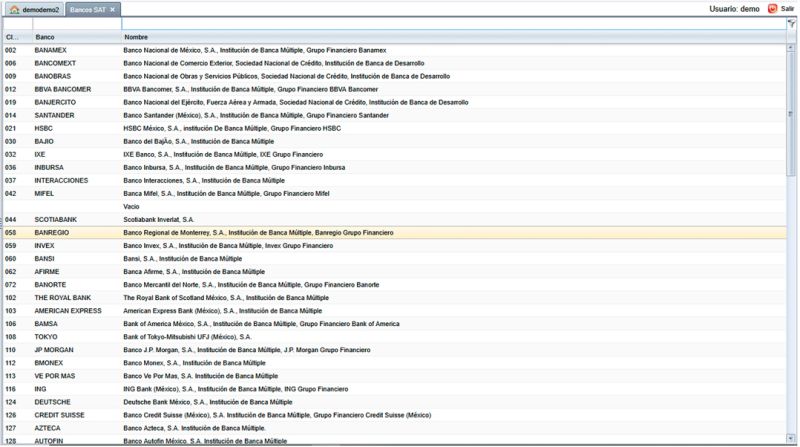Click the Nombre filter input field
The width and height of the screenshot is (800, 447).
pyautogui.click(x=454, y=24)
